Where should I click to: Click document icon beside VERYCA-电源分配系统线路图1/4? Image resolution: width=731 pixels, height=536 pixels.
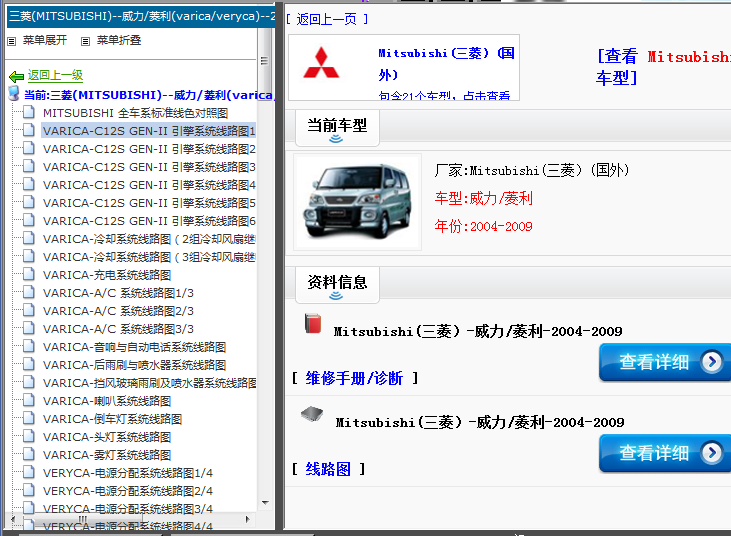tap(29, 472)
